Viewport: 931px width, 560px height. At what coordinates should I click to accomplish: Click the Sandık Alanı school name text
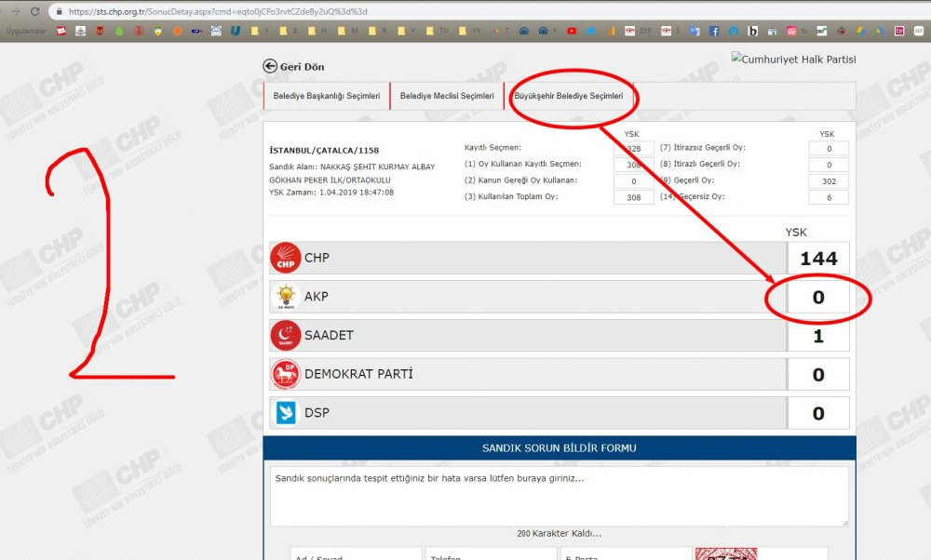coord(352,173)
